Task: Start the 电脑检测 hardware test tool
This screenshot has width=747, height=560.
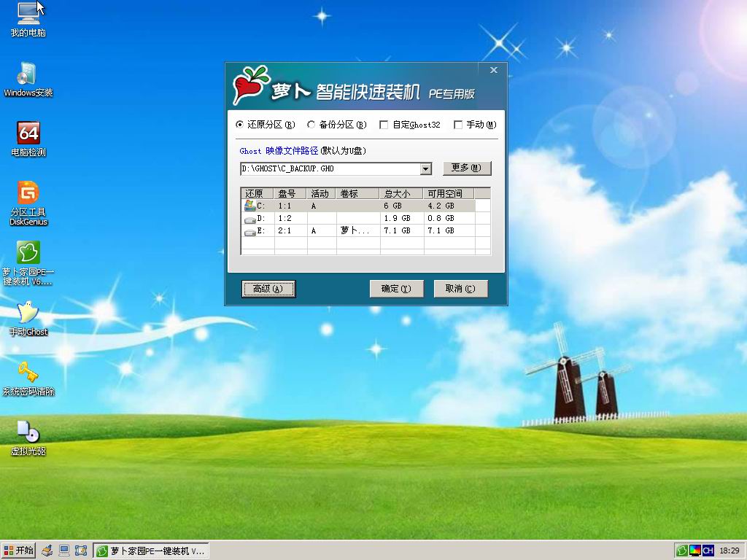Action: [x=28, y=133]
